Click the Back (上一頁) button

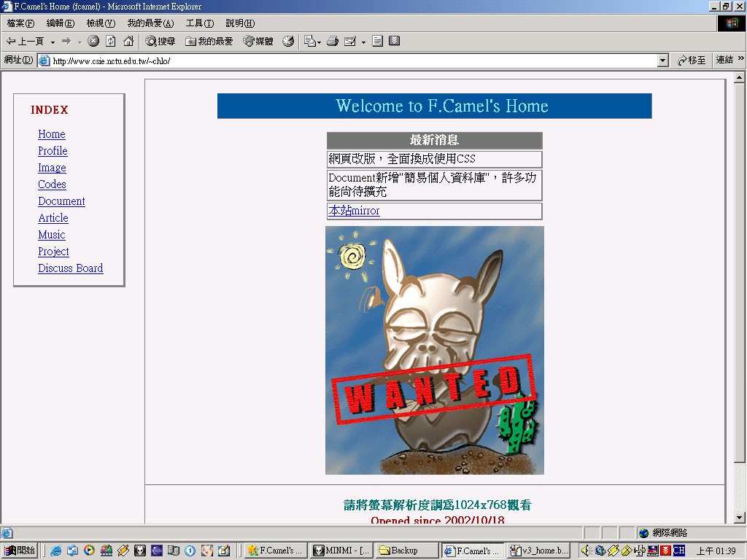pyautogui.click(x=25, y=42)
